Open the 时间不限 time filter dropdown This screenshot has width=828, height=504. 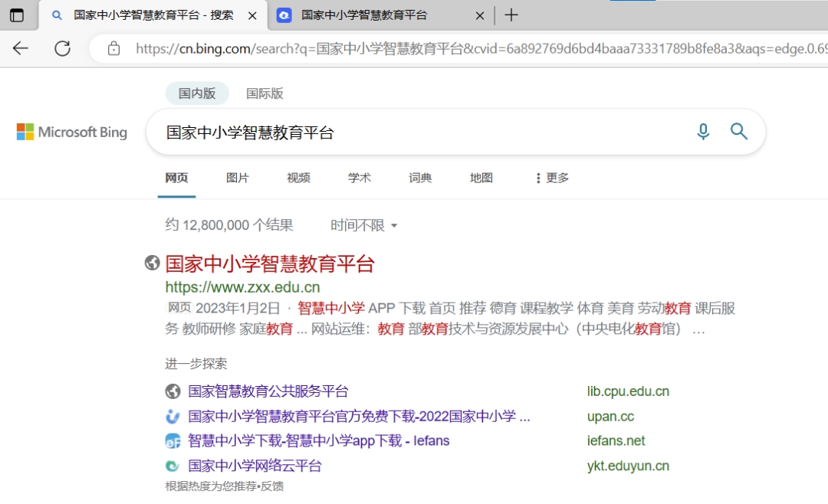click(364, 225)
